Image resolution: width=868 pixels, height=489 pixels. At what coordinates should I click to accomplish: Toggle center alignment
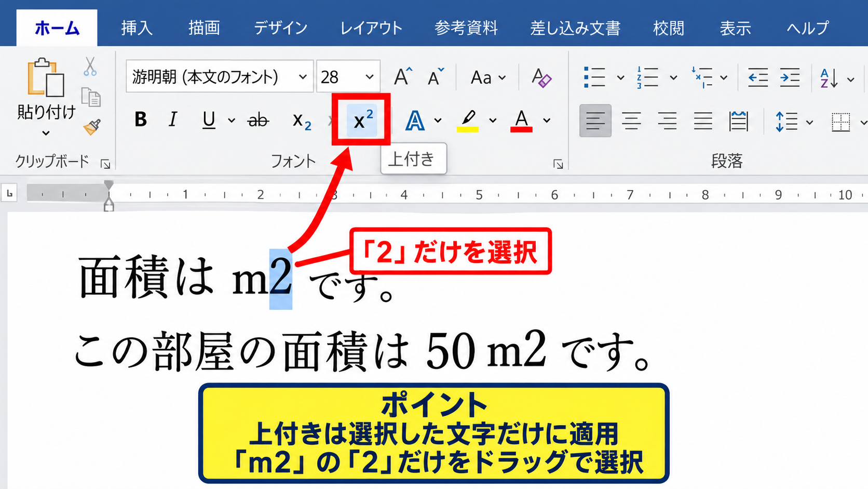(631, 121)
